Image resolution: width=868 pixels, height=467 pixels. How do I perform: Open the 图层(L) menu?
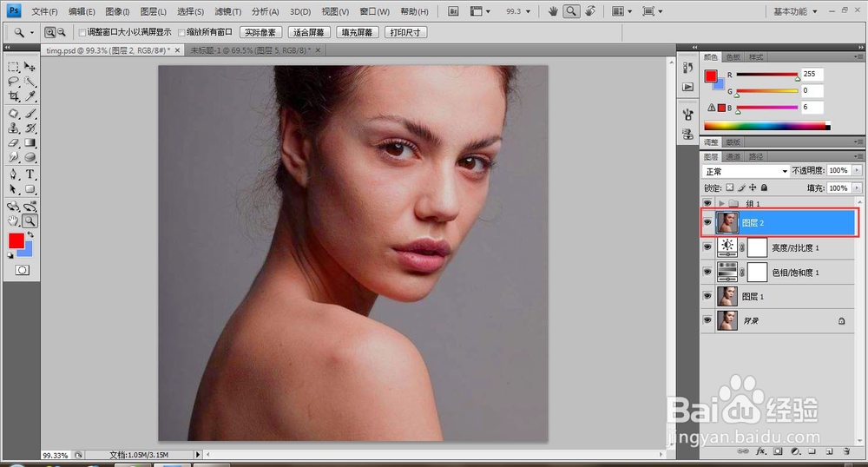pyautogui.click(x=154, y=11)
